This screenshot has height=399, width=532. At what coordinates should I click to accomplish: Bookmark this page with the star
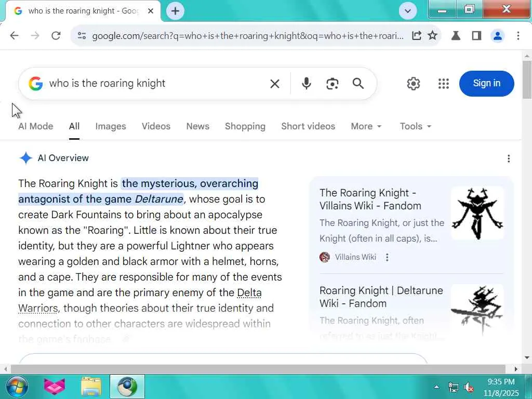click(x=432, y=35)
